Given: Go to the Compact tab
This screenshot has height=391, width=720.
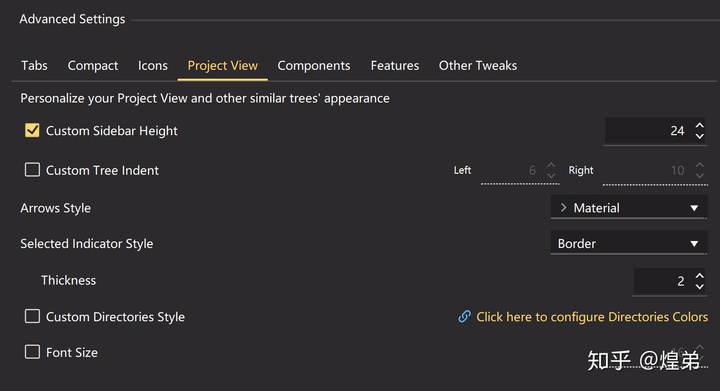Looking at the screenshot, I should click(x=93, y=66).
